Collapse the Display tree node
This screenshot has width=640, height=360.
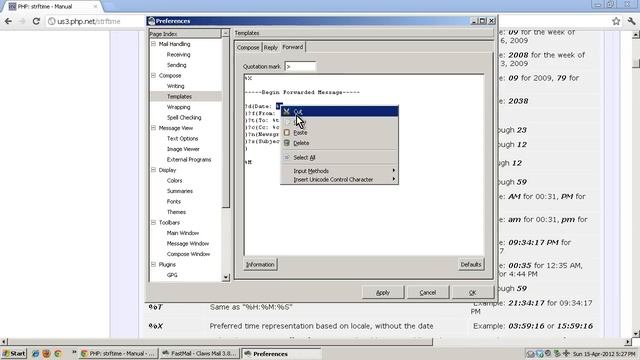pos(153,170)
